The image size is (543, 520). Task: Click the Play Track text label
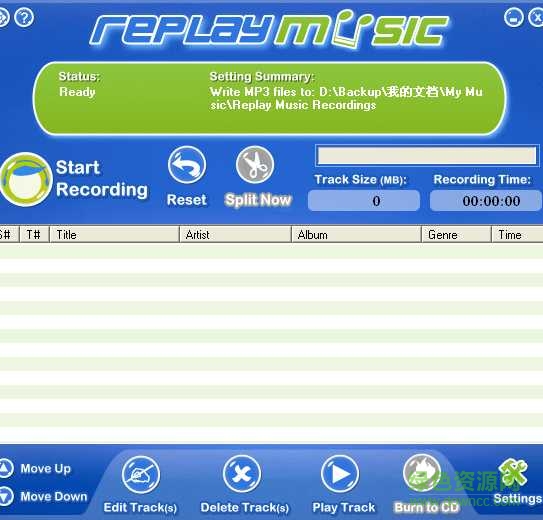point(344,508)
